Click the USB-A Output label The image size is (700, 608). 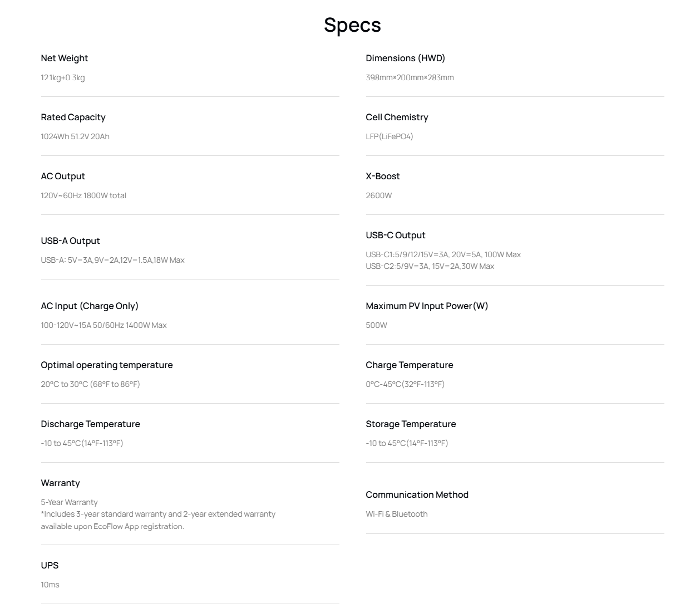(70, 241)
